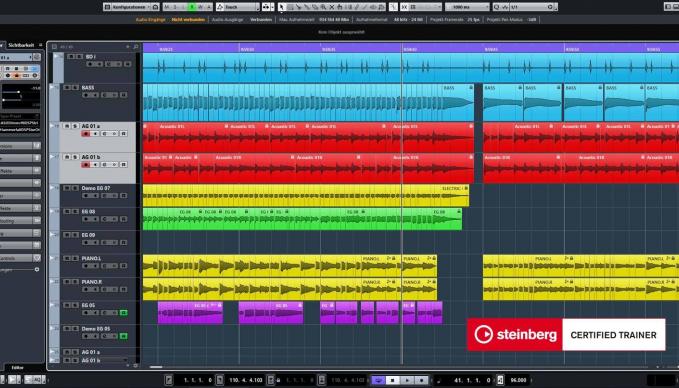
Task: Expand the Routing inspector section
Action: [x=20, y=220]
